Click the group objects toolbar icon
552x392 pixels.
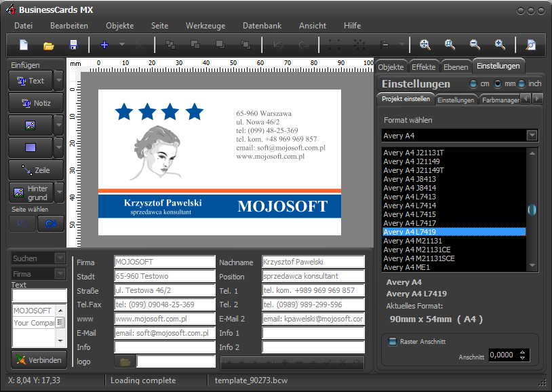[334, 44]
